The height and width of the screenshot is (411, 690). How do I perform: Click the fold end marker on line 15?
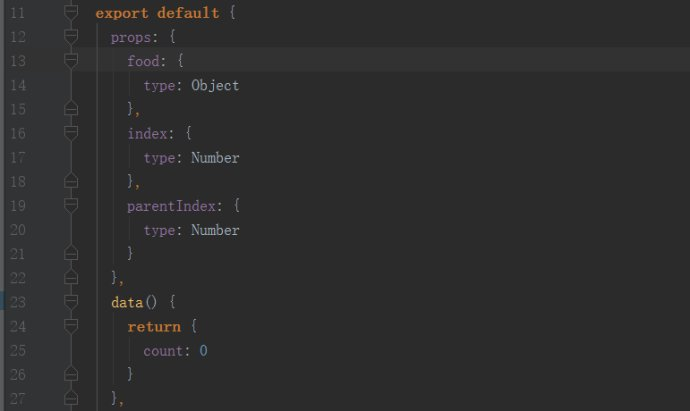(x=70, y=109)
